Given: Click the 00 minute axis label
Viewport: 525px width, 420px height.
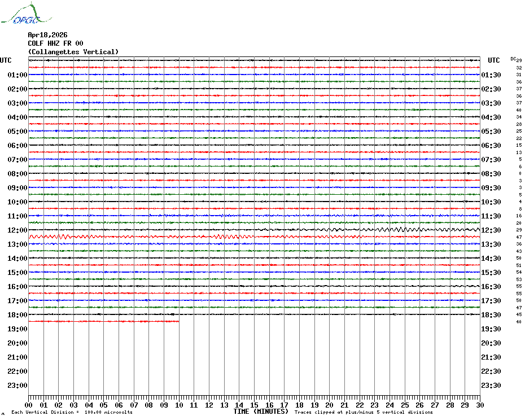Looking at the screenshot, I should [x=28, y=405].
